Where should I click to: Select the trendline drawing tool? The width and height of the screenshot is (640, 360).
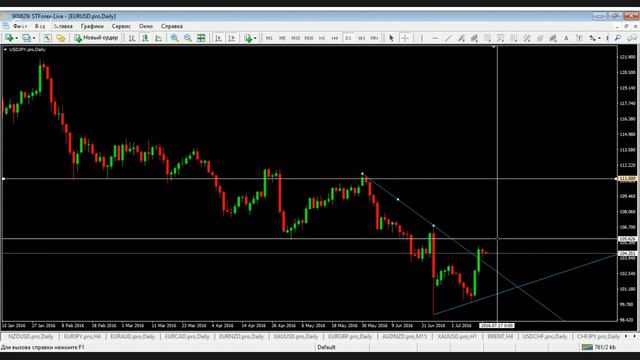tap(448, 38)
